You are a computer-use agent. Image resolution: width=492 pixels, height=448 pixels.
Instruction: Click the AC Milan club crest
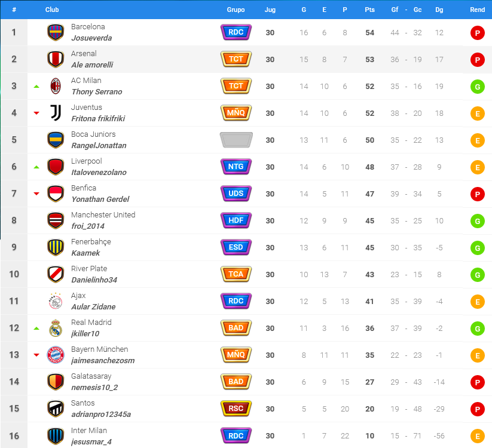(56, 86)
